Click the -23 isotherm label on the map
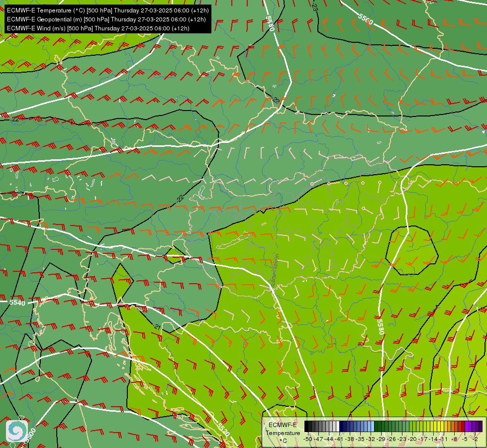Screen dimensions: 487x448 pos(314,6)
